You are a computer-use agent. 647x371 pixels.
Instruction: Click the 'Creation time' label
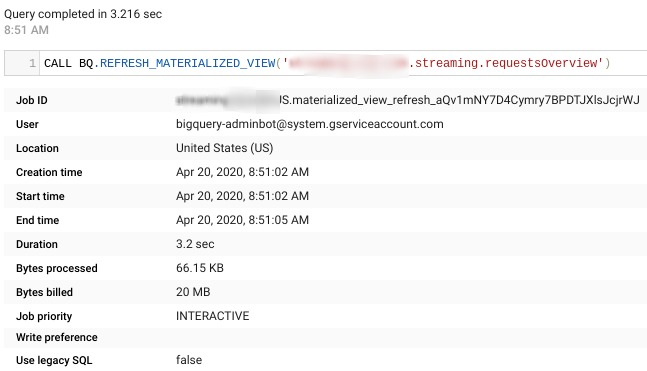pos(49,172)
